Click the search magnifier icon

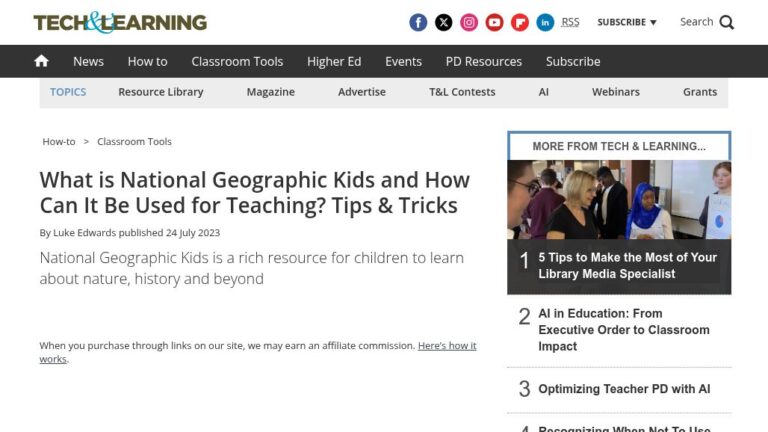[726, 23]
